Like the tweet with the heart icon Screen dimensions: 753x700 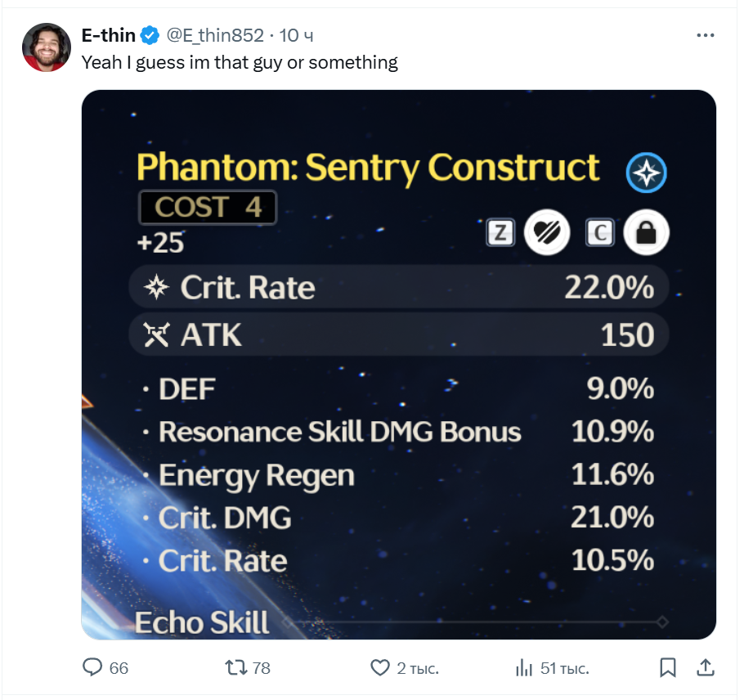pos(380,667)
